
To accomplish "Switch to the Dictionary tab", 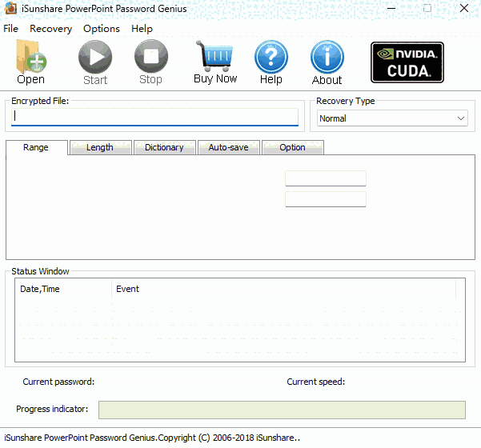I will pyautogui.click(x=164, y=147).
